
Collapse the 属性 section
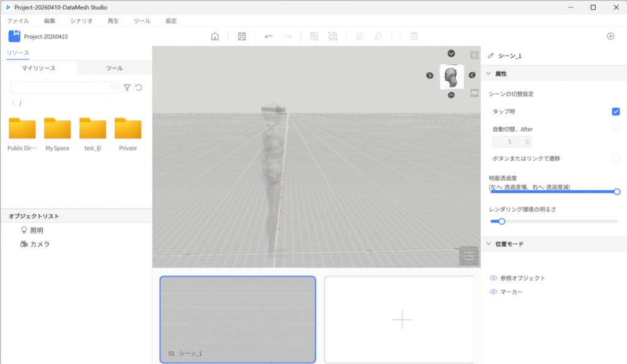(489, 73)
